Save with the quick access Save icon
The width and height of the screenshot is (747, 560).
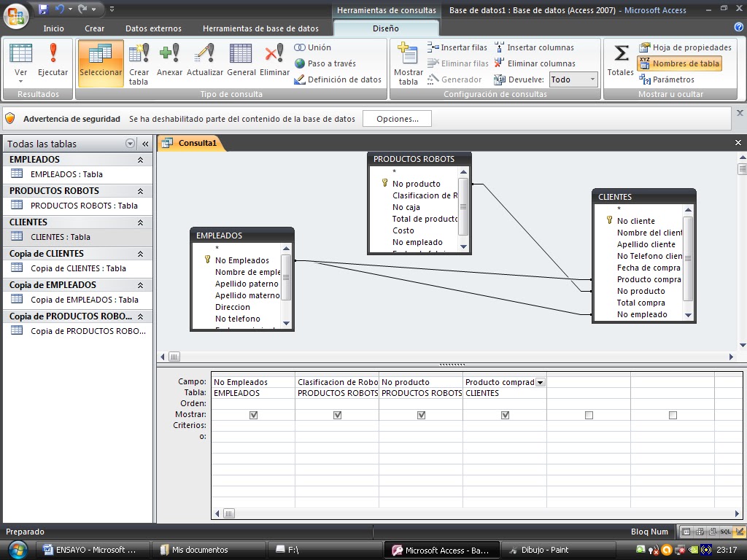tap(43, 9)
